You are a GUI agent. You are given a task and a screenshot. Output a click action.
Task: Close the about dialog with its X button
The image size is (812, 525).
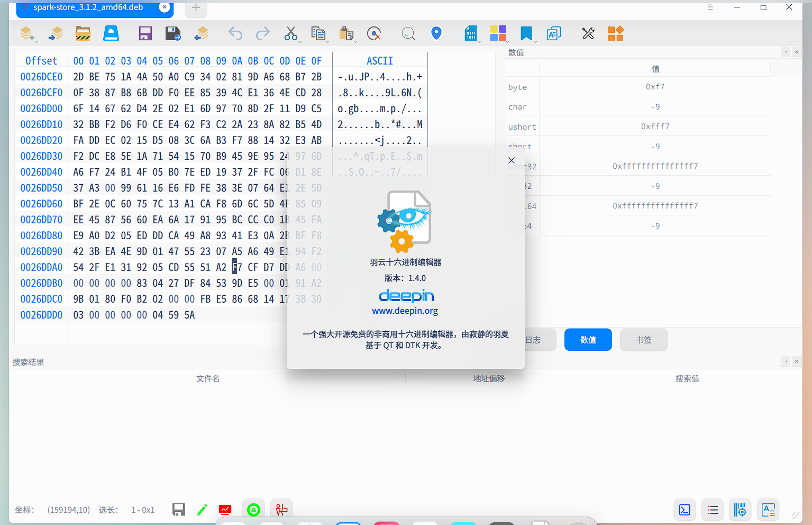pos(511,160)
